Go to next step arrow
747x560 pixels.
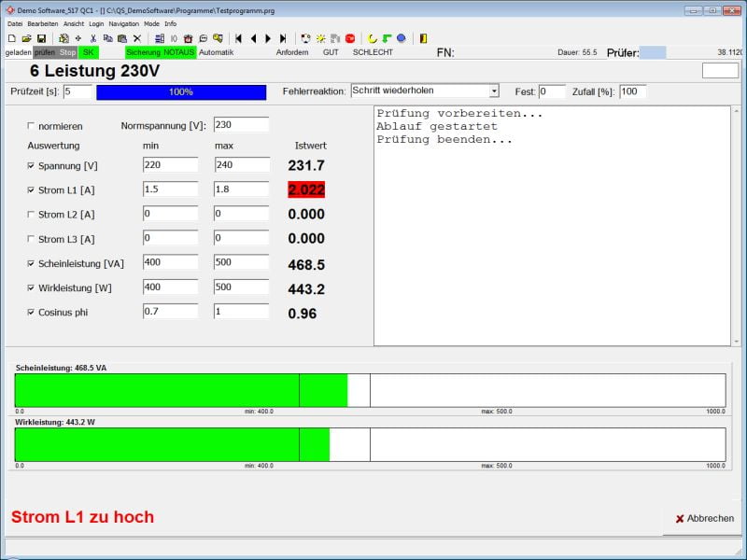click(x=268, y=38)
